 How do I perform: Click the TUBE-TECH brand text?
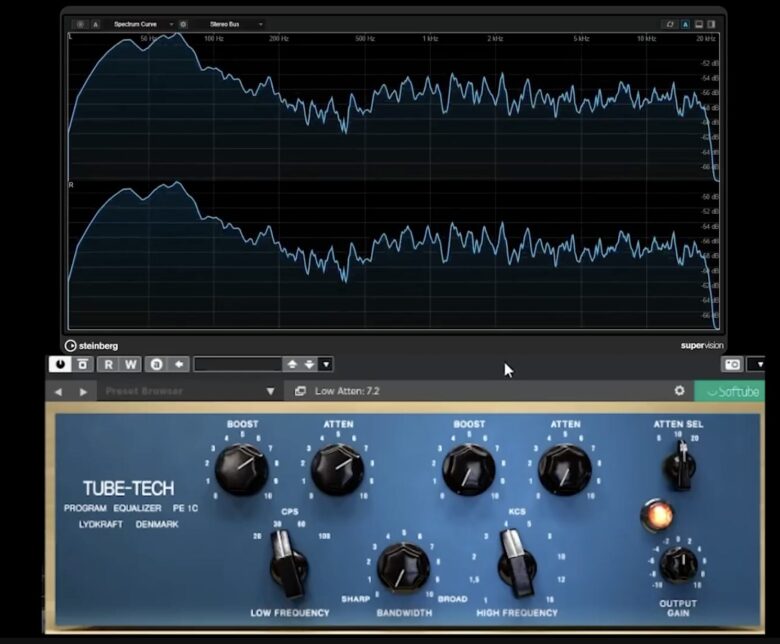(x=128, y=488)
